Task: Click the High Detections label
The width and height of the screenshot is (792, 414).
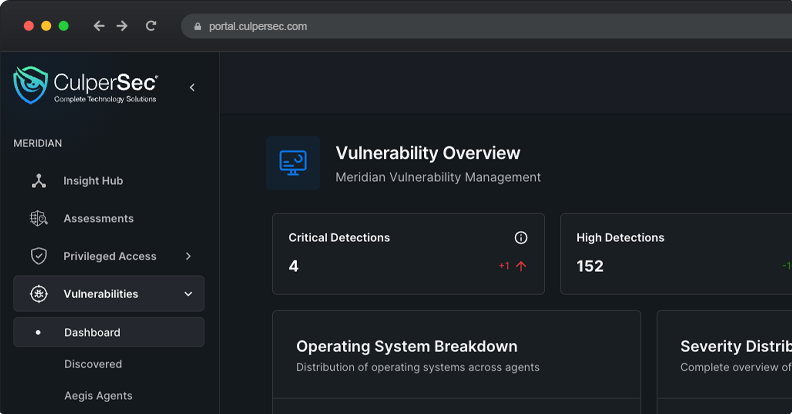Action: (x=620, y=238)
